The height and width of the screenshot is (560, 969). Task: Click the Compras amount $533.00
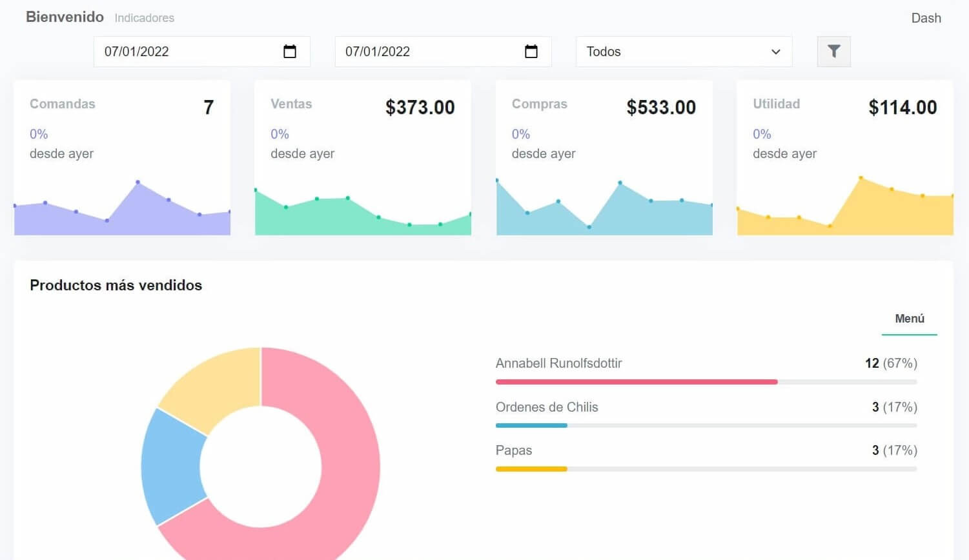(x=661, y=107)
